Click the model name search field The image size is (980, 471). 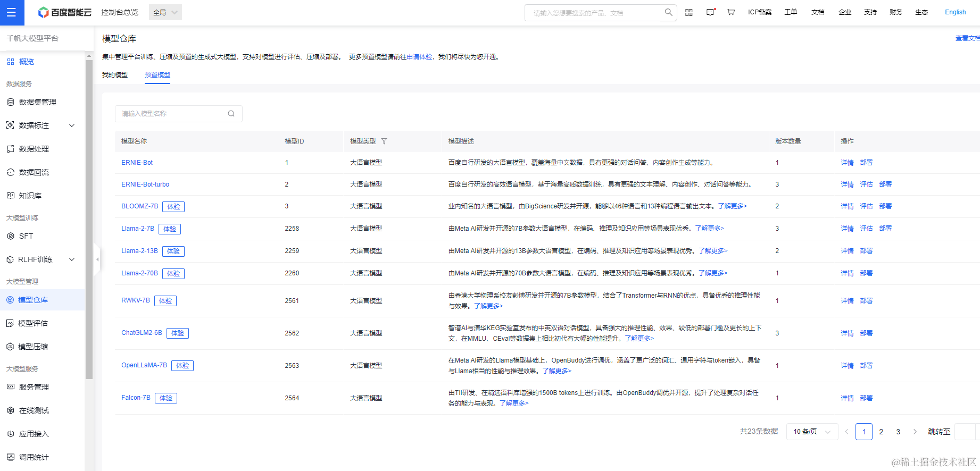tap(179, 114)
